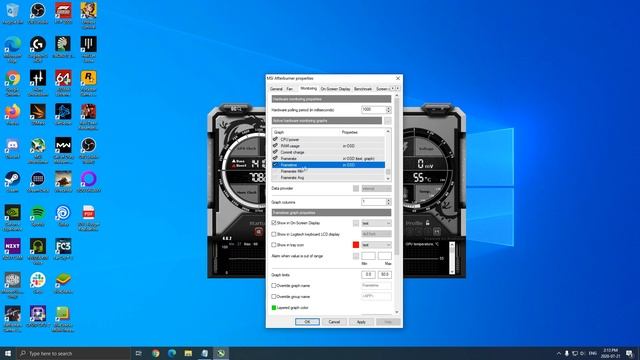This screenshot has width=640, height=360.
Task: Enable Show in tray icon checkbox
Action: 274,245
